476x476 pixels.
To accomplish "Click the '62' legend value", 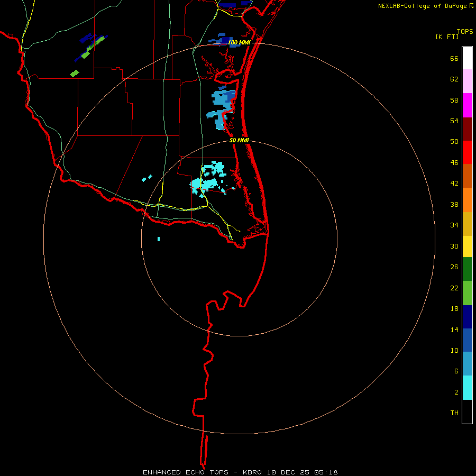I will [454, 79].
